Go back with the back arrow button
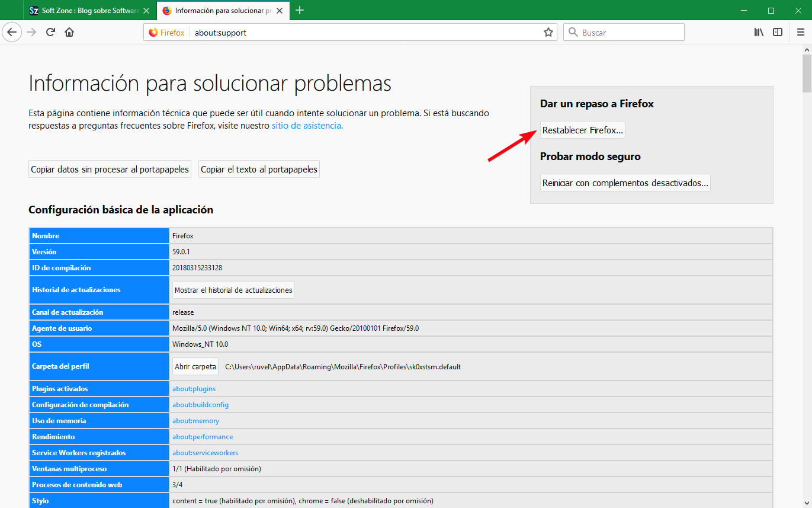Image resolution: width=812 pixels, height=508 pixels. click(12, 32)
